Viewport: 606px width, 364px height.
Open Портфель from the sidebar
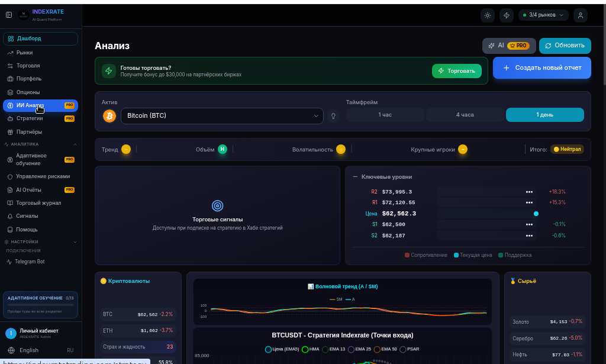[x=41, y=79]
